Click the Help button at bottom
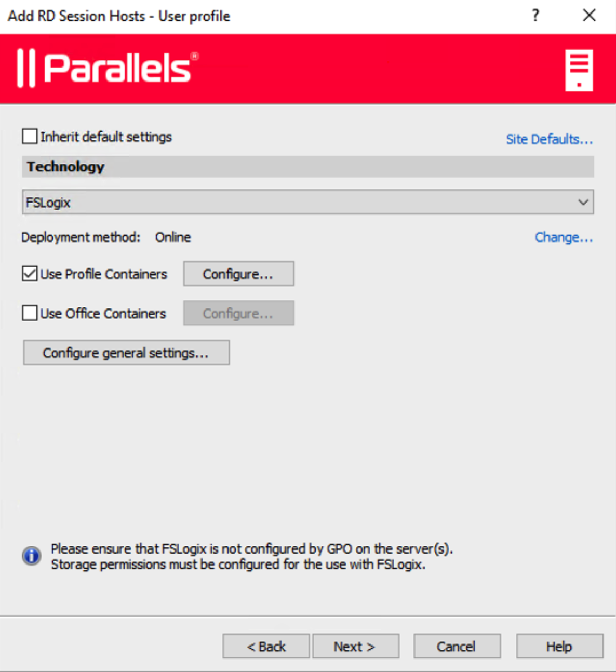 point(559,647)
